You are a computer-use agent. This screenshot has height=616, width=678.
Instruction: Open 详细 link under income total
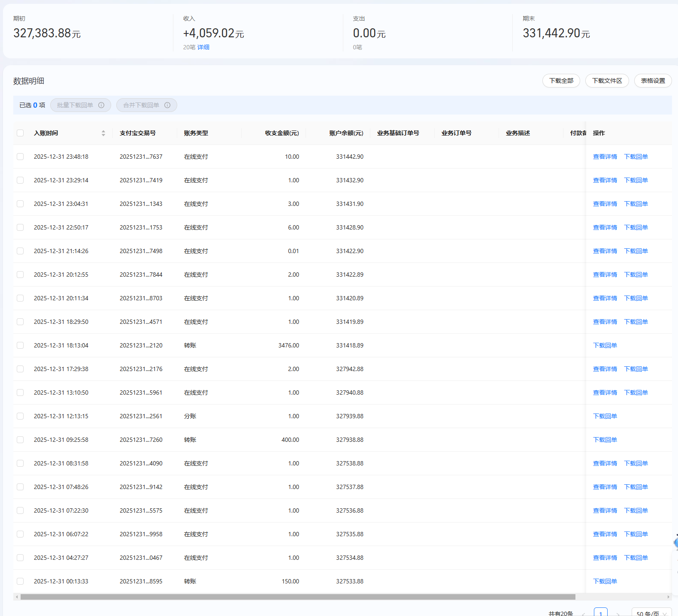tap(203, 47)
